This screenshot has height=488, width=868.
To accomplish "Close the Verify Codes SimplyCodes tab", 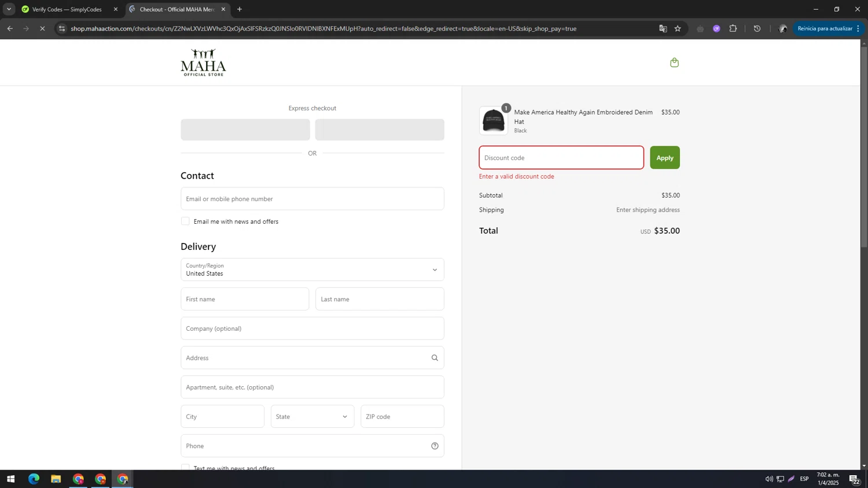I will tap(116, 9).
